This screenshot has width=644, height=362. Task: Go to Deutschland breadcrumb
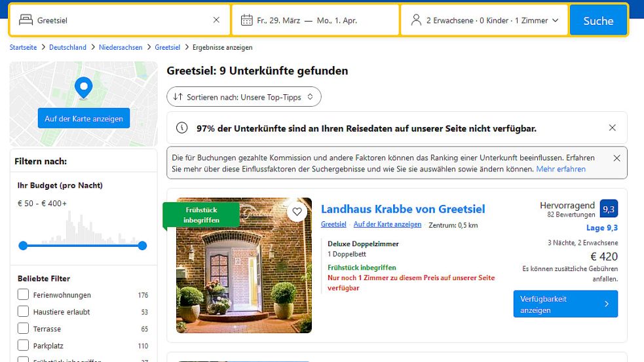pyautogui.click(x=67, y=47)
